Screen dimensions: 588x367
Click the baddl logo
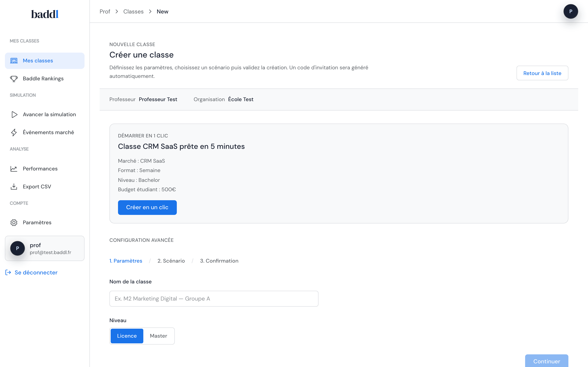(45, 14)
